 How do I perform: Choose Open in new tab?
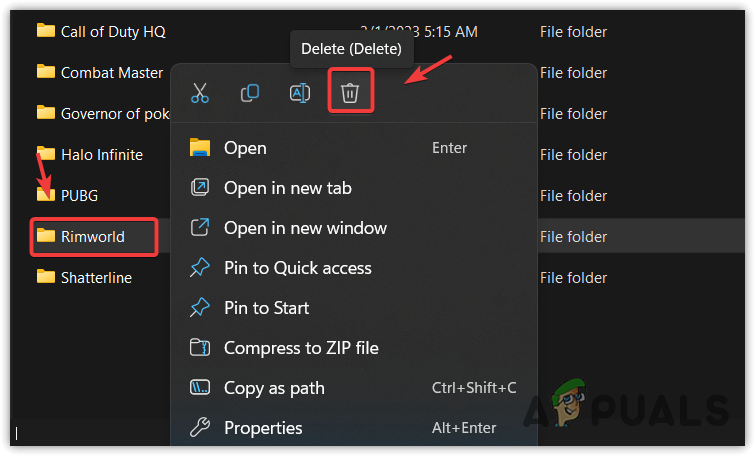pyautogui.click(x=287, y=188)
